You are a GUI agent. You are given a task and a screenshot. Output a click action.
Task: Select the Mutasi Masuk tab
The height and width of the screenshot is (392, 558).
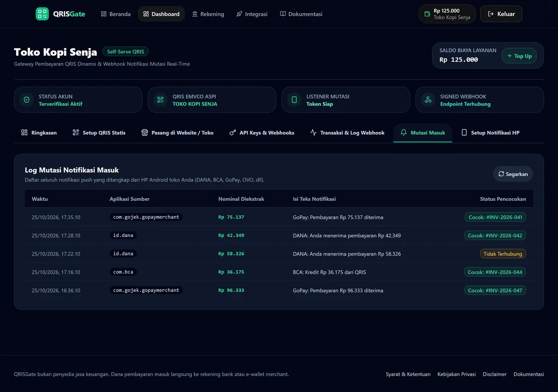point(423,133)
